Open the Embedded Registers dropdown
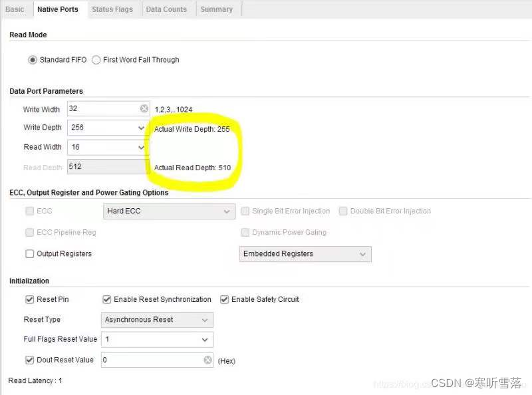Viewport: 532px width, 395px height. pyautogui.click(x=305, y=254)
